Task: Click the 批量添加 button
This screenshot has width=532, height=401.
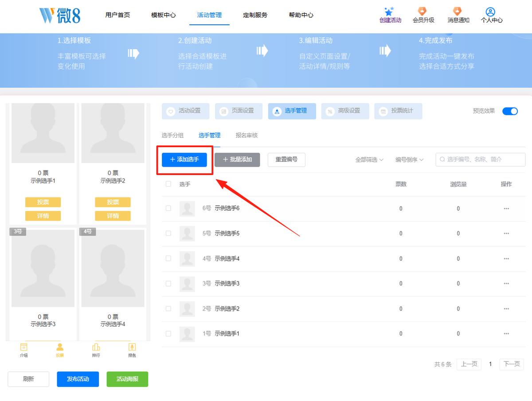Action: 237,160
